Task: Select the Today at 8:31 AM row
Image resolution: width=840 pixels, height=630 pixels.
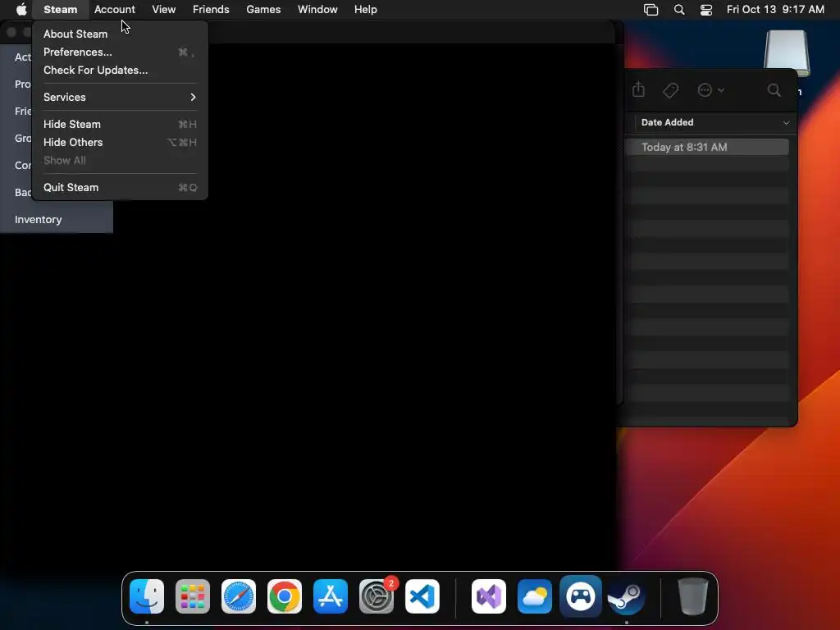Action: coord(708,148)
